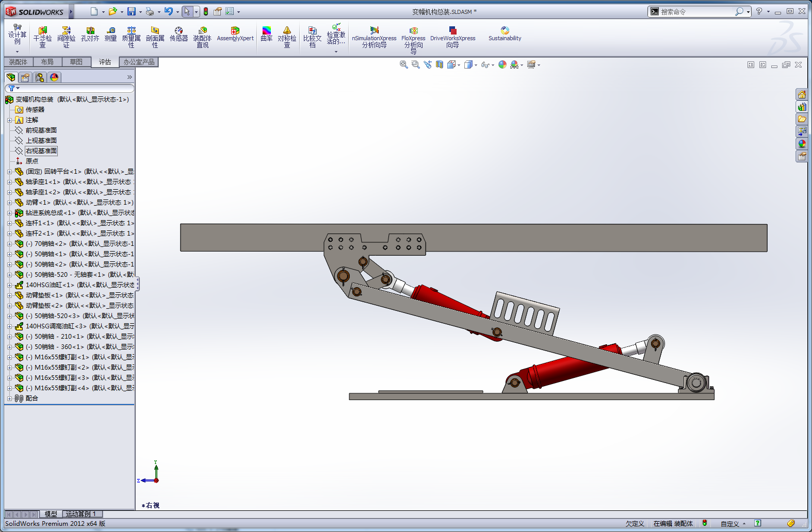Viewport: 812px width, 532px height.
Task: Click the edit appearance color ball
Action: click(x=502, y=64)
